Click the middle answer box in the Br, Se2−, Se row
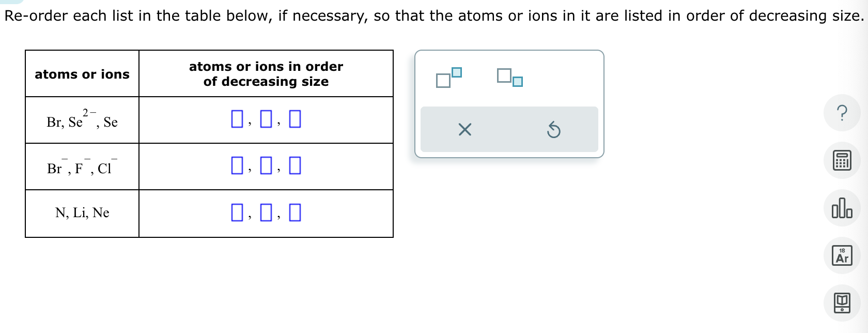Viewport: 868px width, 333px height. [x=266, y=119]
